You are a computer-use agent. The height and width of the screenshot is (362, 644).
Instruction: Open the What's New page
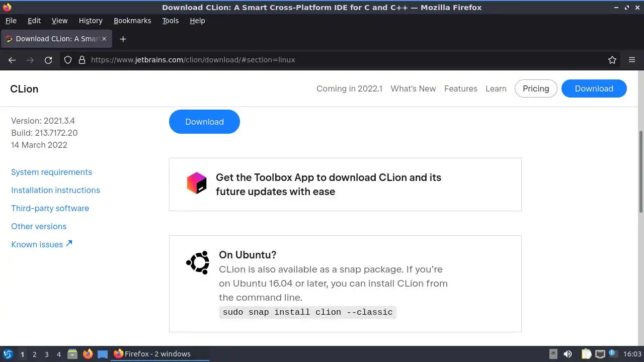click(x=413, y=88)
